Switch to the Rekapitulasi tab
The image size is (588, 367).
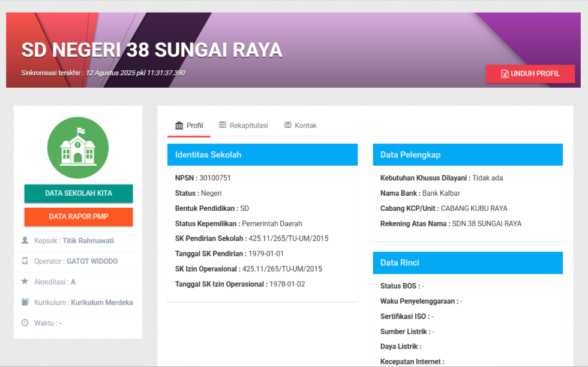click(x=243, y=126)
